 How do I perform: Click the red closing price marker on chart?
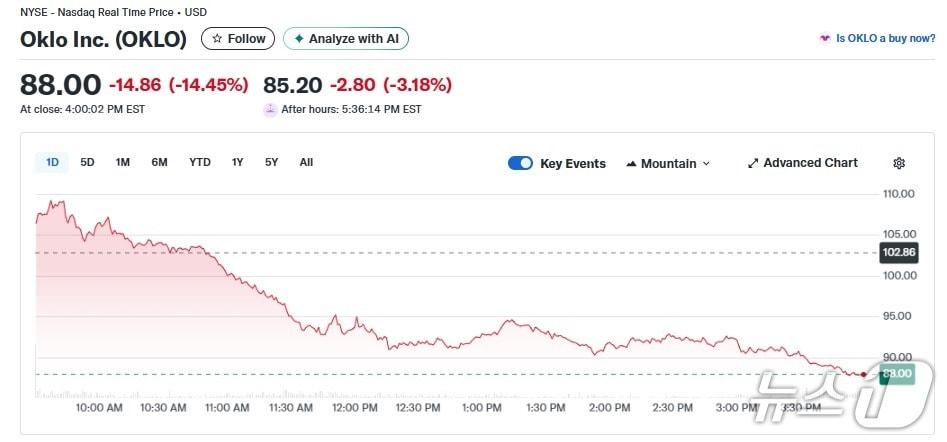click(863, 374)
